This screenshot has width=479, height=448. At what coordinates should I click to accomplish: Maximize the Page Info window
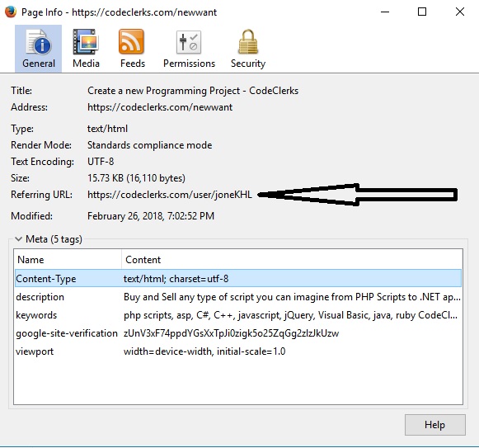[x=422, y=12]
